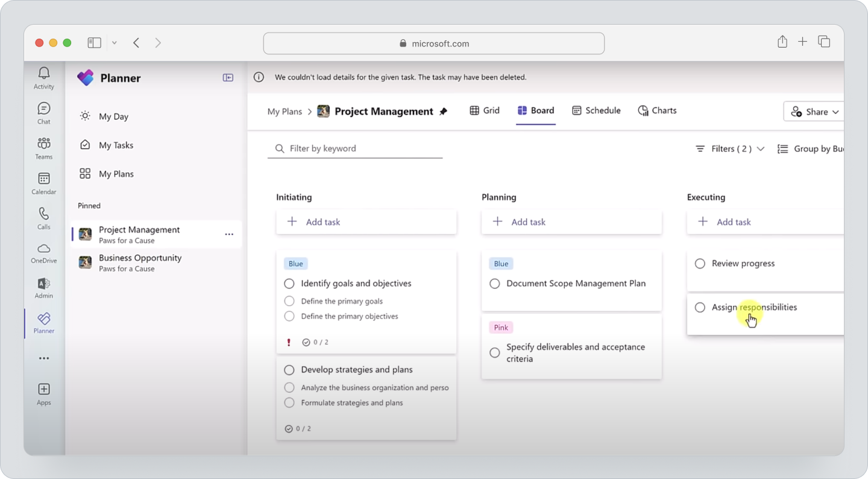Screen dimensions: 868x479
Task: Switch to the Charts view
Action: click(656, 110)
